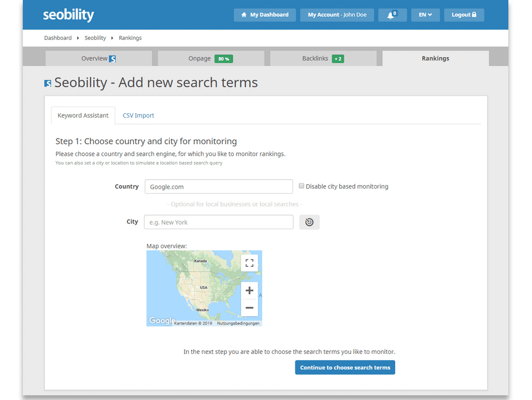This screenshot has height=400, width=532.
Task: Select the Keyword Assistant tab
Action: click(x=83, y=115)
